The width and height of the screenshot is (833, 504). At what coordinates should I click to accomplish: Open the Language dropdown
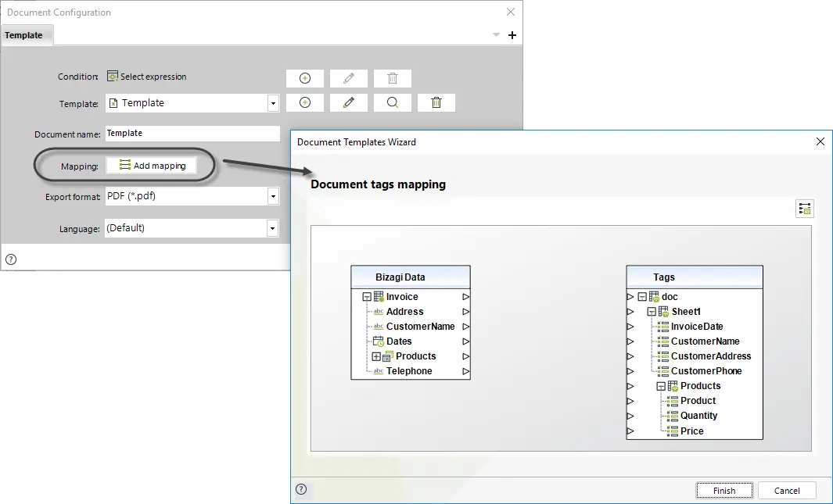tap(272, 229)
